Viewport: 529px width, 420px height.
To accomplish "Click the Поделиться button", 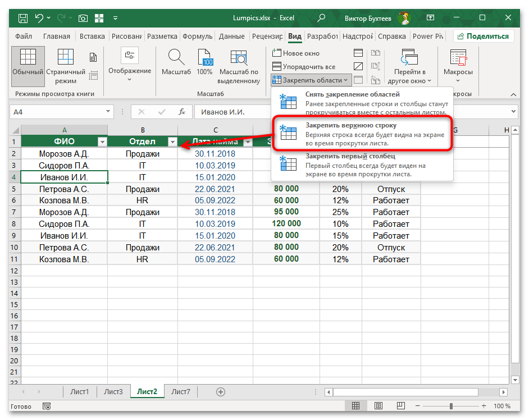I will coord(484,36).
